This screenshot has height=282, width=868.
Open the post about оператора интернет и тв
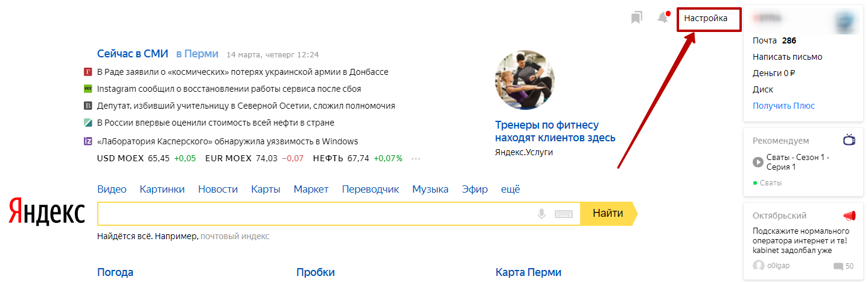(x=801, y=240)
